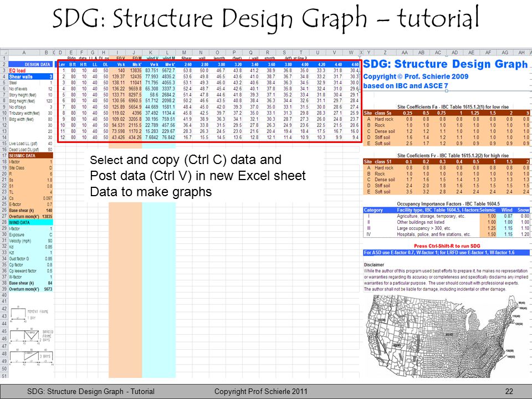Click the Select All corner of the sheet
532x399 pixels.
pyautogui.click(x=4, y=53)
